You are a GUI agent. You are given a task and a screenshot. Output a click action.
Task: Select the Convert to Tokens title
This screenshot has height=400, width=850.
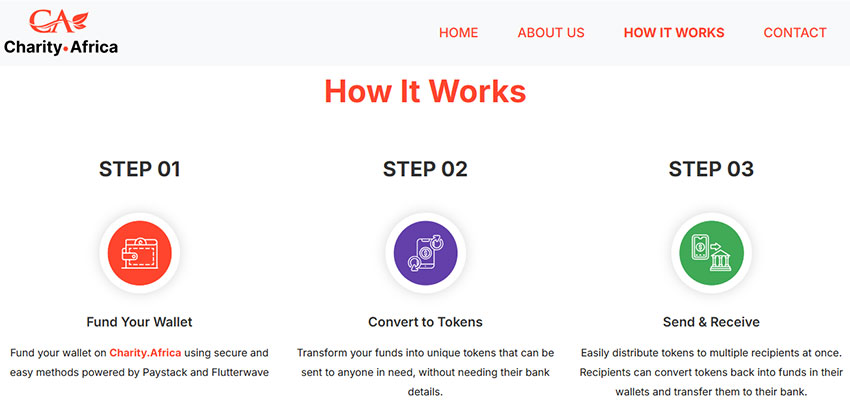[425, 322]
